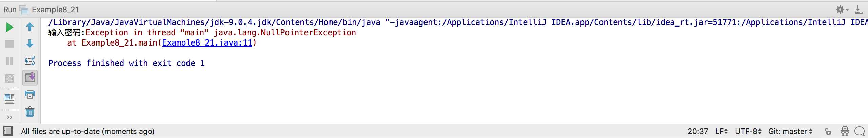Open the Git: master branch menu

click(x=790, y=132)
